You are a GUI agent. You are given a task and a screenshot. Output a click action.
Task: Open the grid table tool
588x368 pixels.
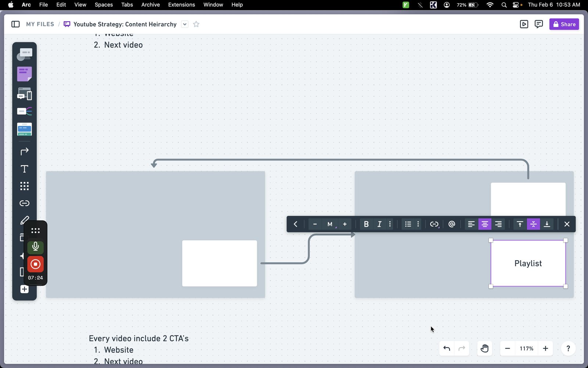tap(25, 186)
